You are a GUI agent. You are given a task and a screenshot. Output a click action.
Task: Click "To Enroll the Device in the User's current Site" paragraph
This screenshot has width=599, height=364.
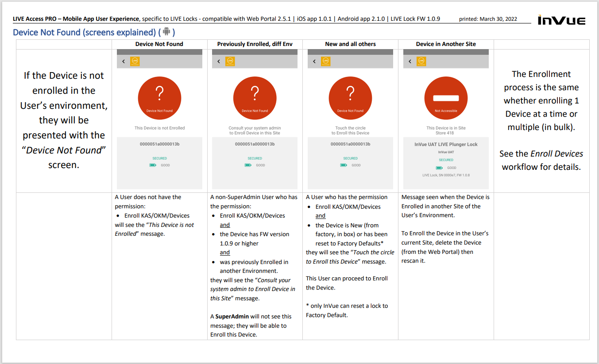click(445, 247)
